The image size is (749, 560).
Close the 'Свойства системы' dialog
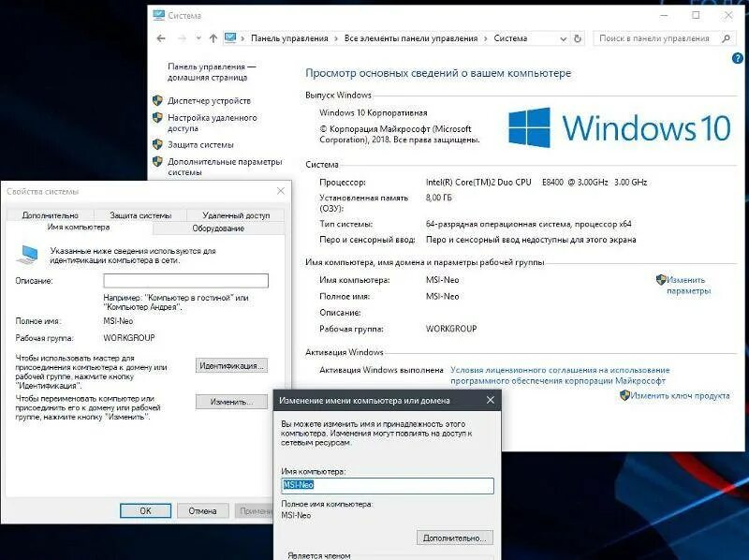pos(280,191)
